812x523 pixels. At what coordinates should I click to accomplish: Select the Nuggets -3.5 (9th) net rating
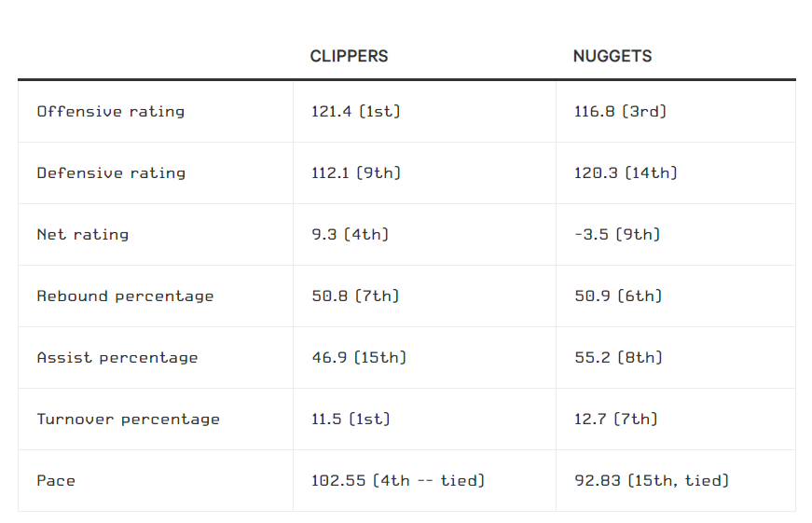pyautogui.click(x=617, y=235)
